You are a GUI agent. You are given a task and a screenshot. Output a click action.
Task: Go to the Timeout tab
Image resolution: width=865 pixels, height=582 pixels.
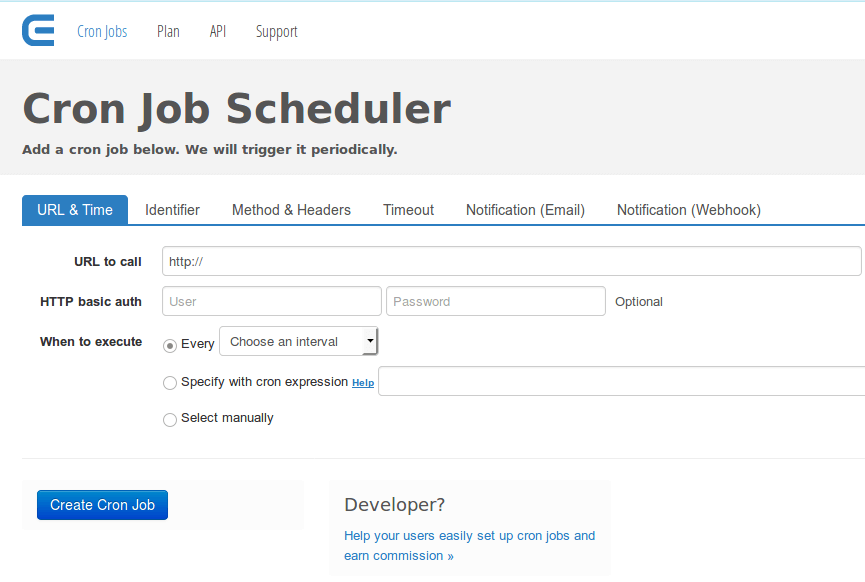tap(408, 210)
